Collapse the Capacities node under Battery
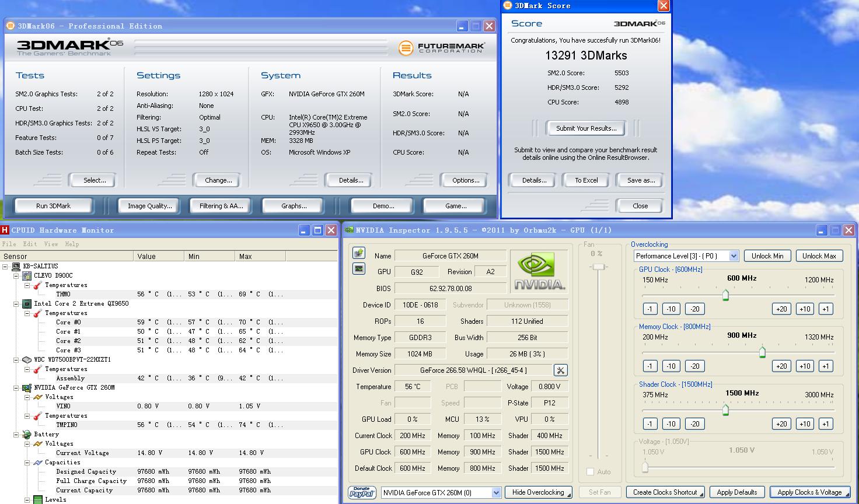 coord(27,462)
